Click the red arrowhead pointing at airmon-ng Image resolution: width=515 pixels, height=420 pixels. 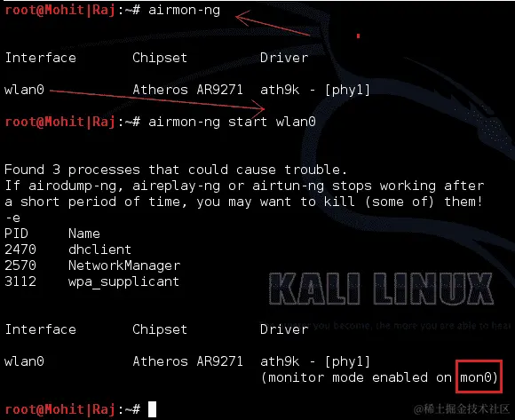coord(242,18)
